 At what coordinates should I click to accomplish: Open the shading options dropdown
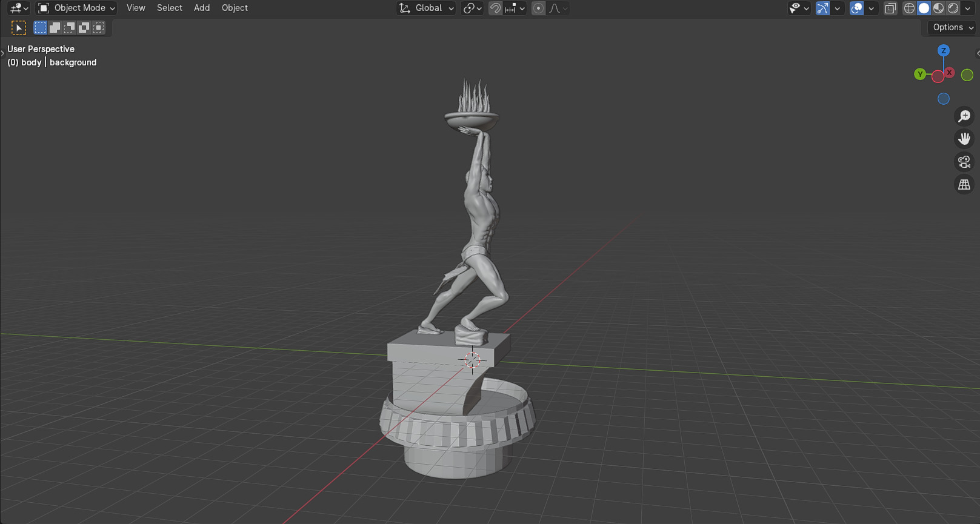click(x=967, y=8)
